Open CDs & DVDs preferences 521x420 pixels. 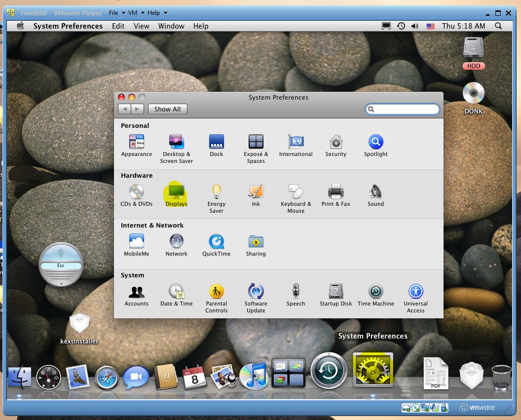coord(137,195)
